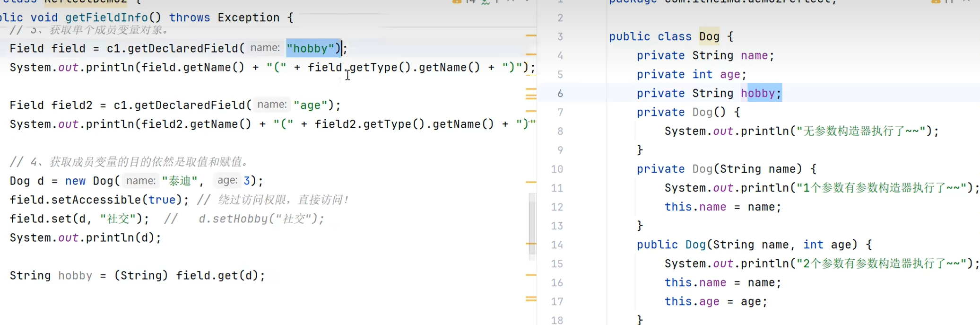Click this.age on line 17
Viewport: 980px width, 325px height.
pyautogui.click(x=692, y=301)
